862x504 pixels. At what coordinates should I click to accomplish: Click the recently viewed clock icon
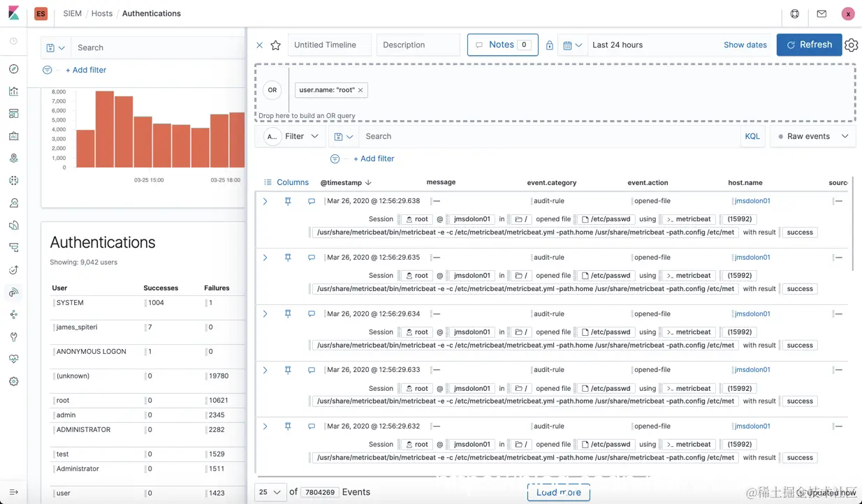(14, 41)
